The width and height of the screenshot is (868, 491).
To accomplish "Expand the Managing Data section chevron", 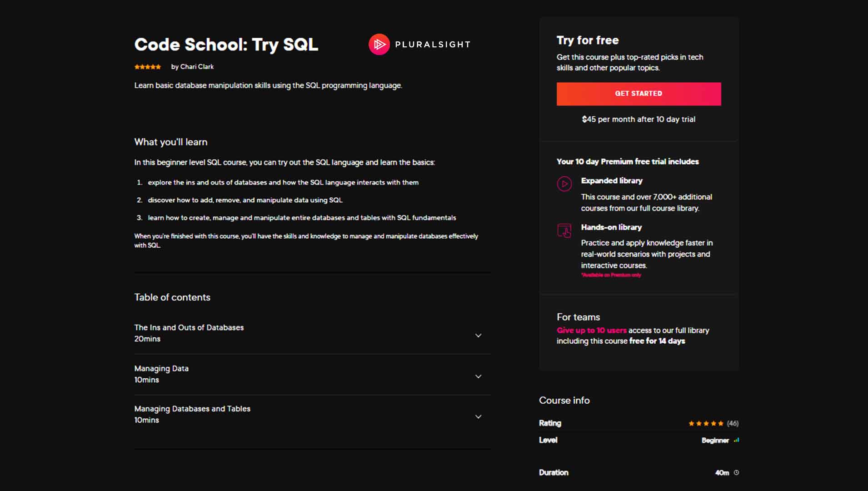I will tap(478, 376).
